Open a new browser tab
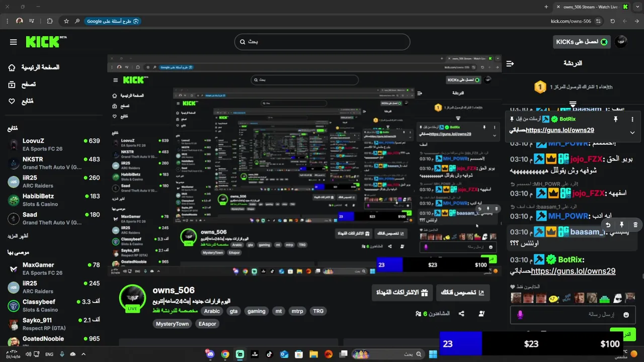644x362 pixels. point(546,7)
